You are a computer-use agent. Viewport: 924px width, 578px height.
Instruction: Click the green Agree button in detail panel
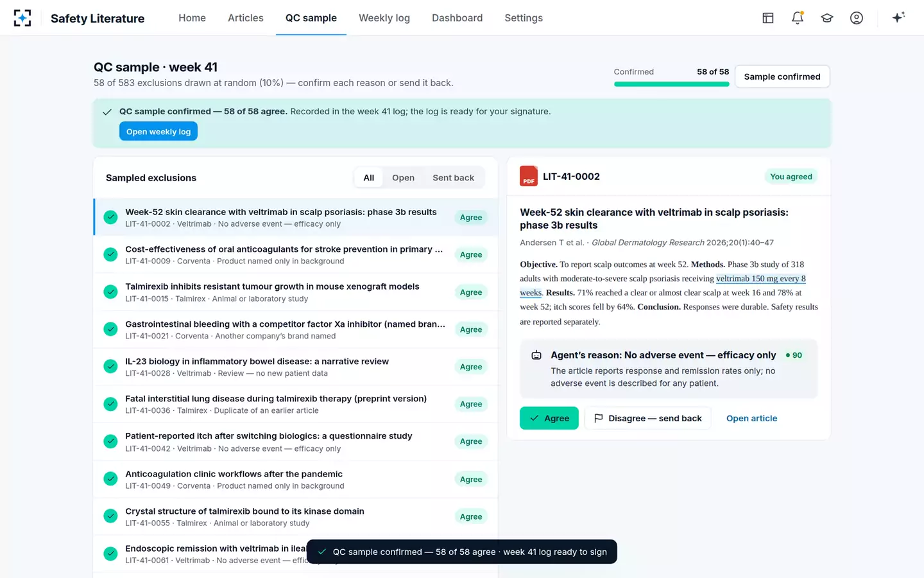point(549,418)
